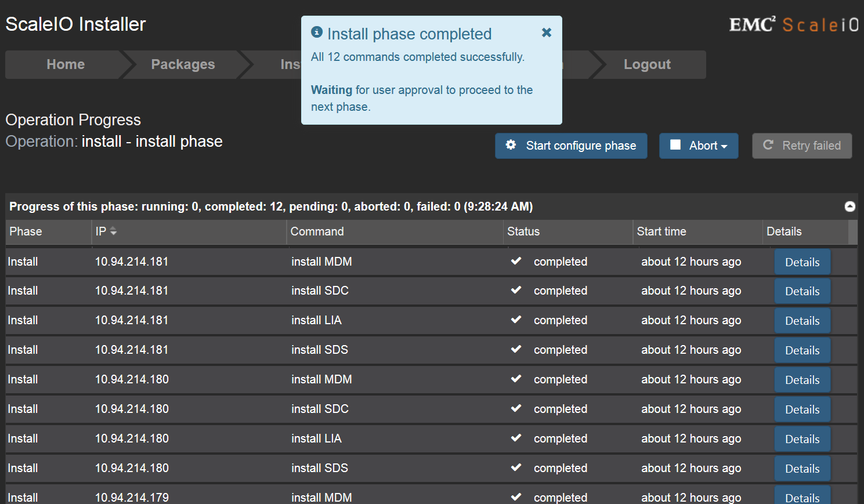Click the Status column header

(x=568, y=231)
